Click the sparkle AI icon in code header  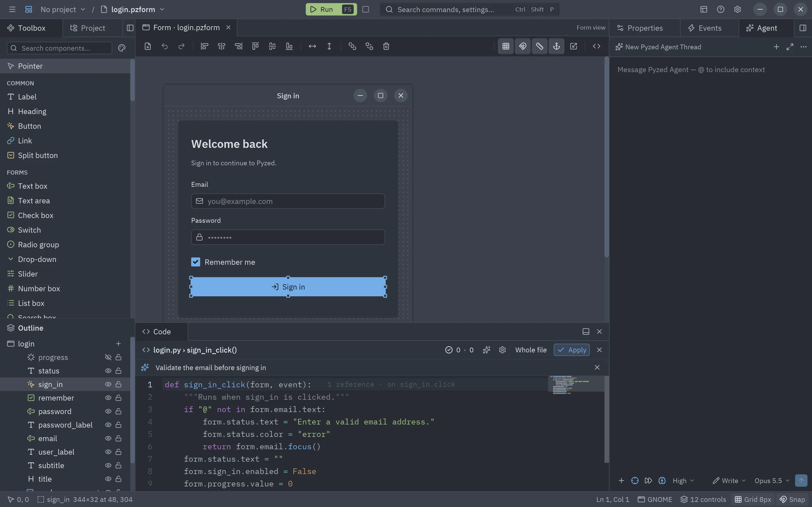[487, 350]
